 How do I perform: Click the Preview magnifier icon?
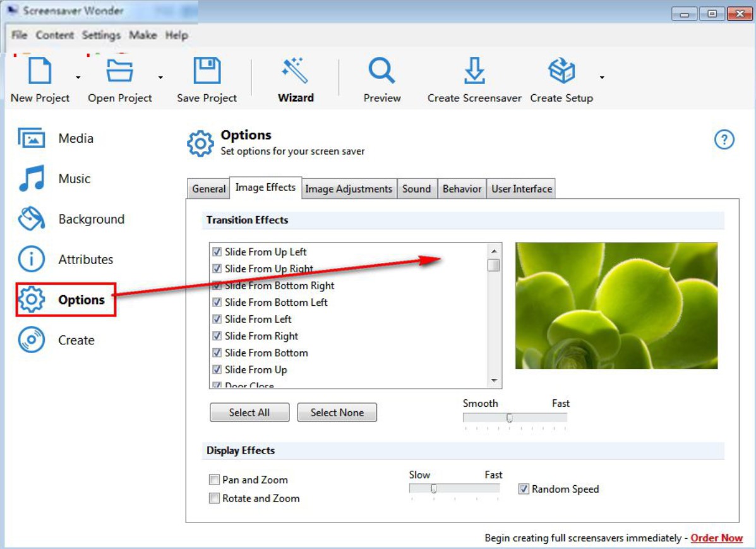[x=382, y=71]
